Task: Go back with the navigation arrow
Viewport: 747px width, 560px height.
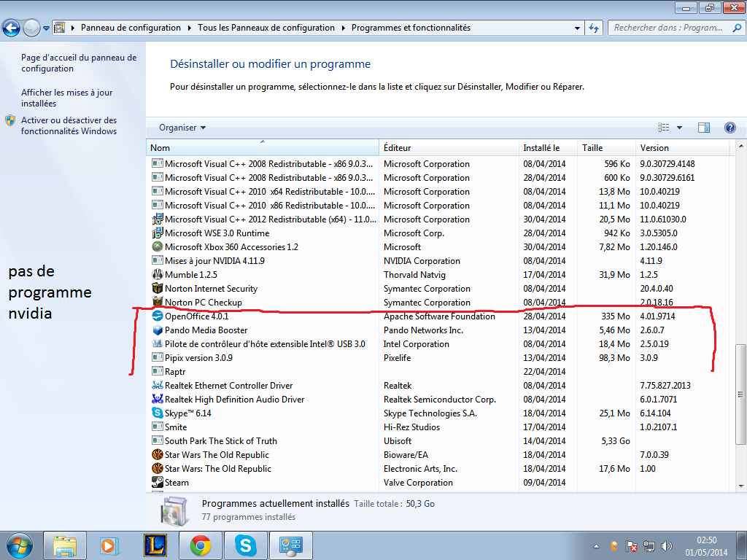Action: pos(11,28)
